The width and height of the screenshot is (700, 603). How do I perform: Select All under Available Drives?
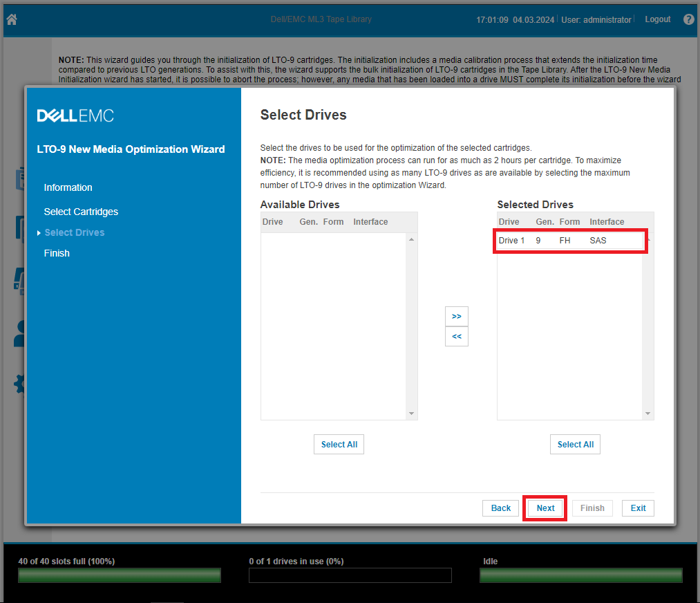pyautogui.click(x=339, y=445)
